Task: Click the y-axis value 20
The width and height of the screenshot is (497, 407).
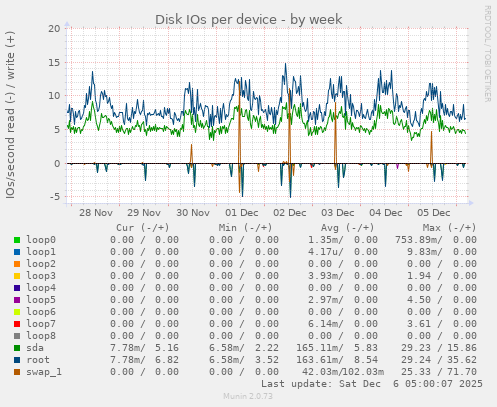Action: coord(54,29)
